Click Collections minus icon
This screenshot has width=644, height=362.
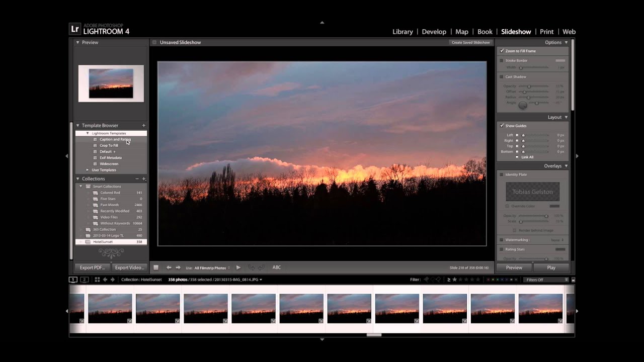coord(137,178)
